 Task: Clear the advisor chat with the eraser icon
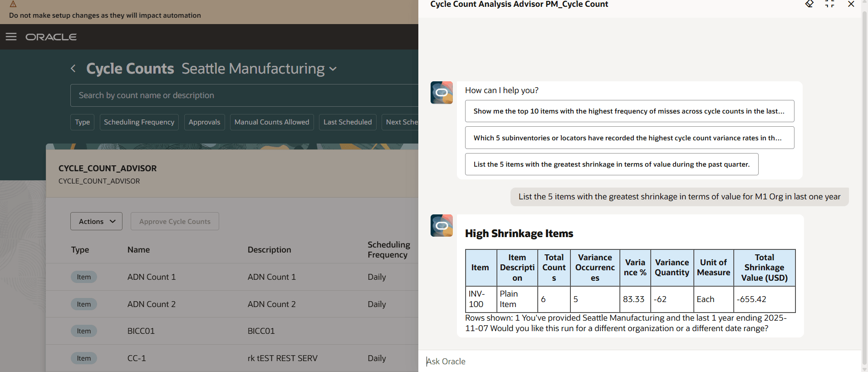[x=809, y=4]
